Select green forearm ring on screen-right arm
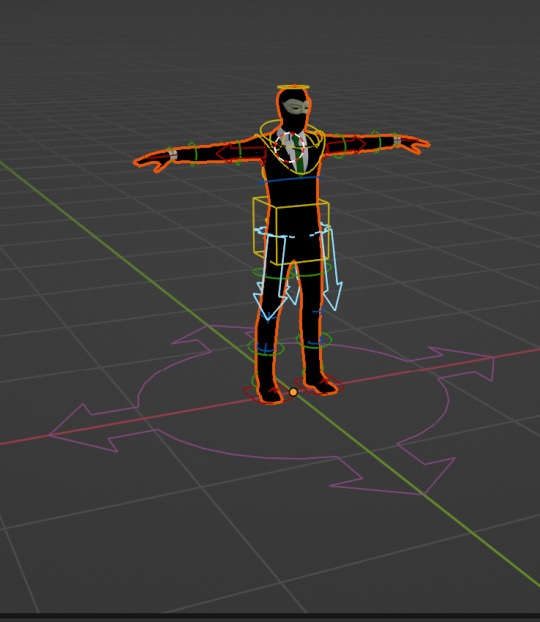Screen dimensions: 540x622 tap(376, 142)
